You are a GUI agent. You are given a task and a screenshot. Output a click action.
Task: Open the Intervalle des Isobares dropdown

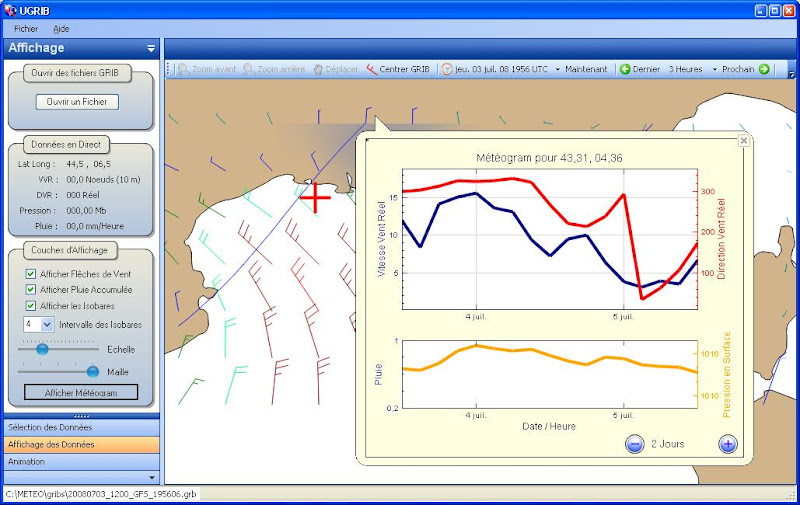coord(47,325)
